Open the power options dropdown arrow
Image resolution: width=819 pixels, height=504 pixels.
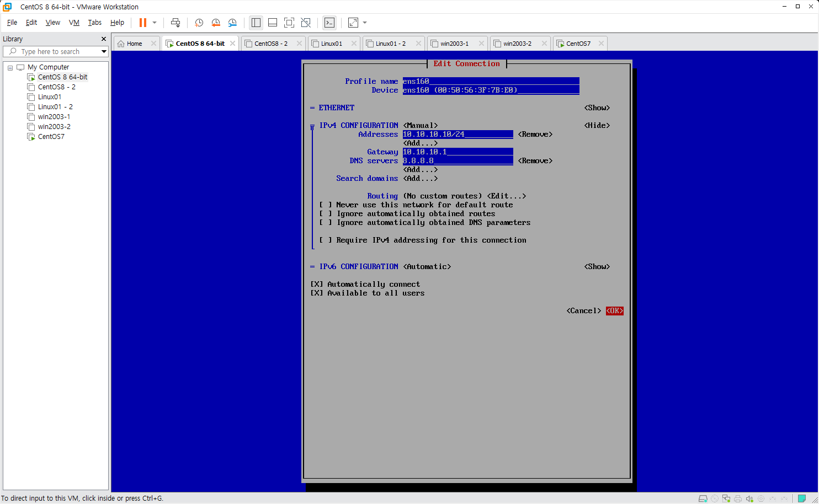coord(155,23)
